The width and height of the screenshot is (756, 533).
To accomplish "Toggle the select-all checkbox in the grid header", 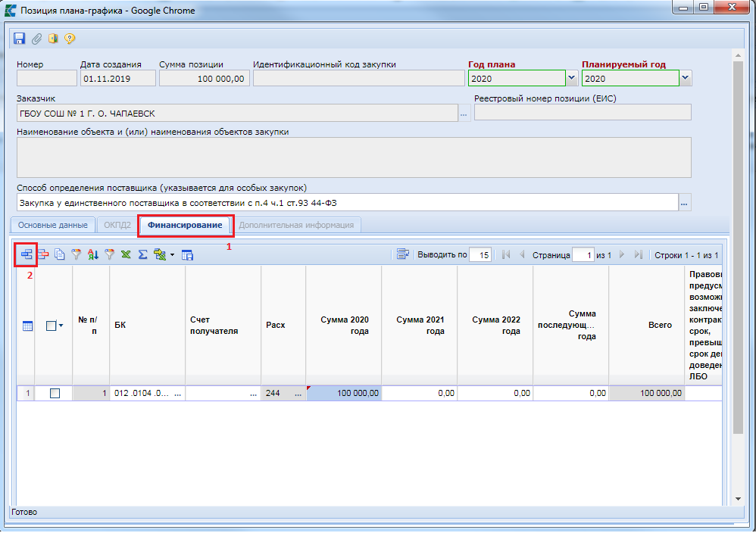I will (x=51, y=326).
